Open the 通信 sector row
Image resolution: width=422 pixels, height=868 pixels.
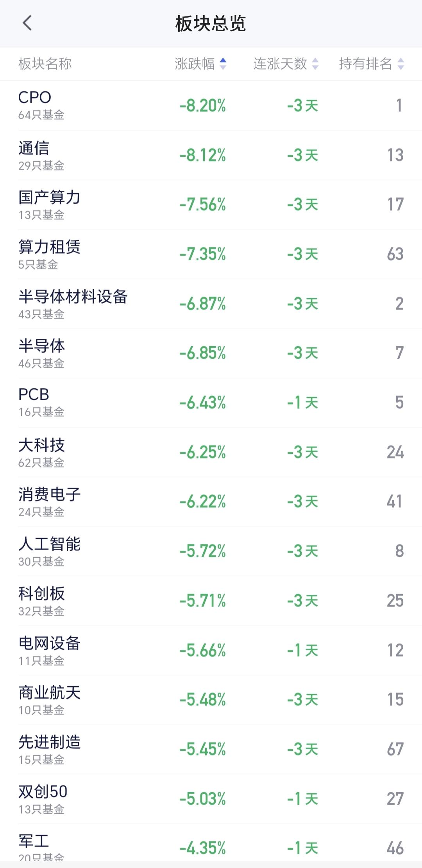click(211, 155)
